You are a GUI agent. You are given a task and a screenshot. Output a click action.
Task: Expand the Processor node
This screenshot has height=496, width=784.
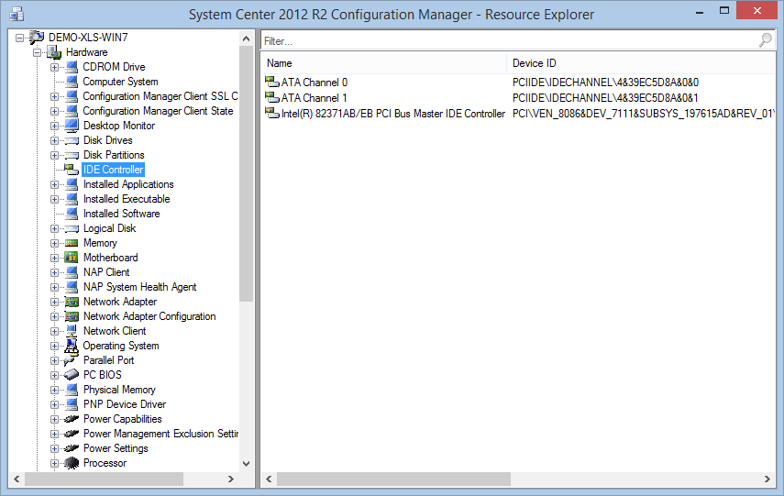click(x=54, y=463)
